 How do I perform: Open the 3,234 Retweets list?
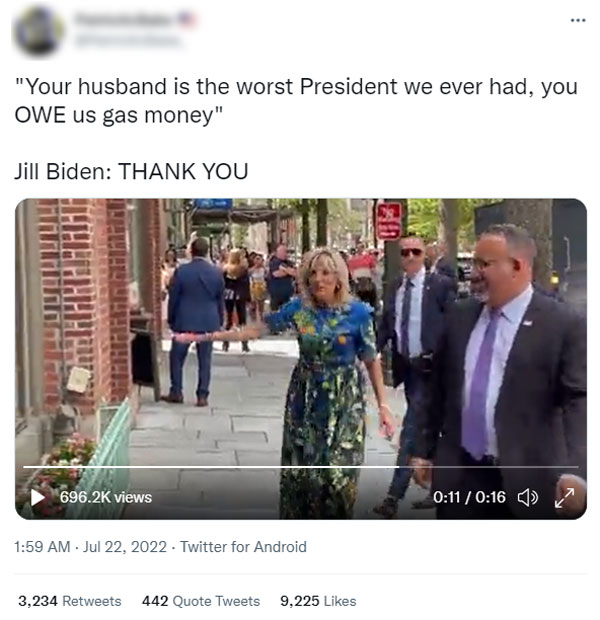pyautogui.click(x=69, y=601)
